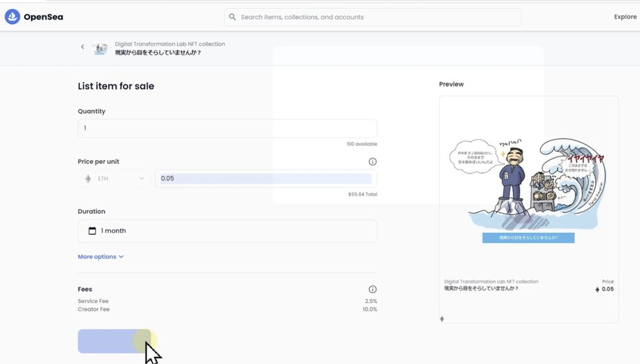640x364 pixels.
Task: Click the small NFT thumbnail in the header
Action: click(100, 49)
